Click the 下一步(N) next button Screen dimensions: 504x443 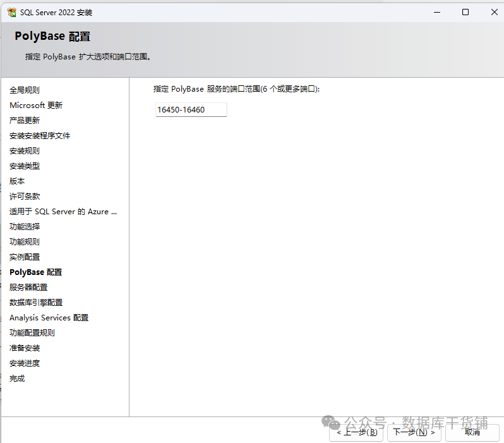point(414,432)
